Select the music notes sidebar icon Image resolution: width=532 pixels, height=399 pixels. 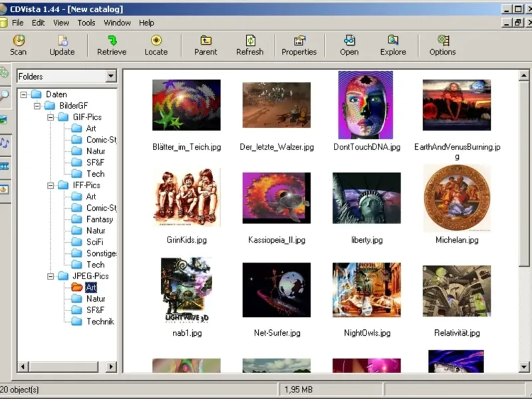5,143
